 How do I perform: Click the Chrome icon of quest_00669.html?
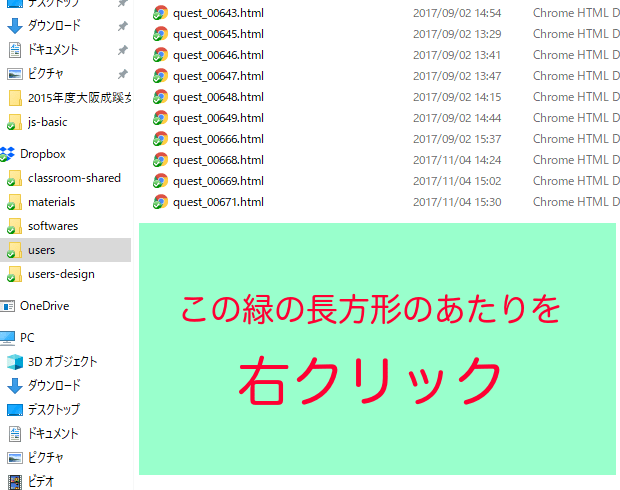[160, 181]
